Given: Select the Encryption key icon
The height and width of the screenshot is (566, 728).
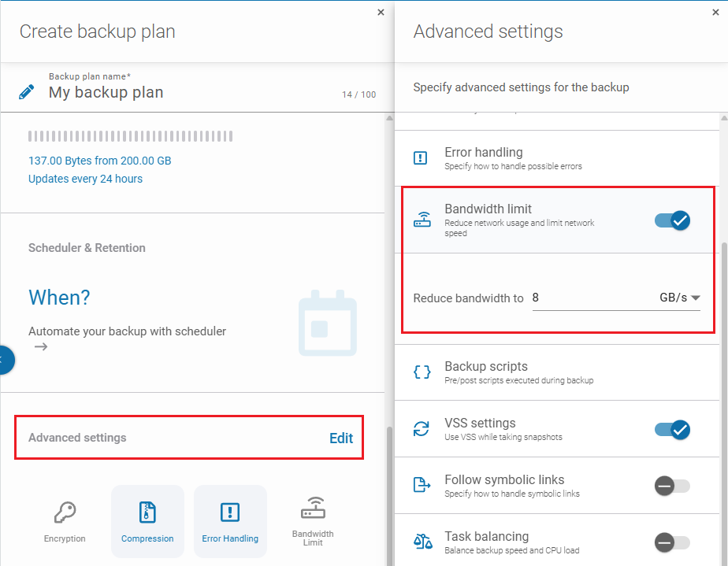Looking at the screenshot, I should [65, 513].
